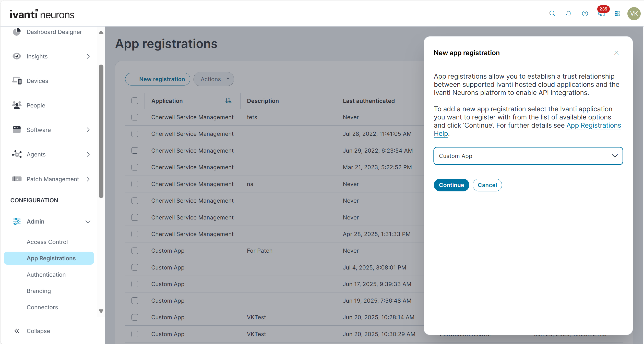
Task: Open the help question mark icon
Action: [585, 14]
